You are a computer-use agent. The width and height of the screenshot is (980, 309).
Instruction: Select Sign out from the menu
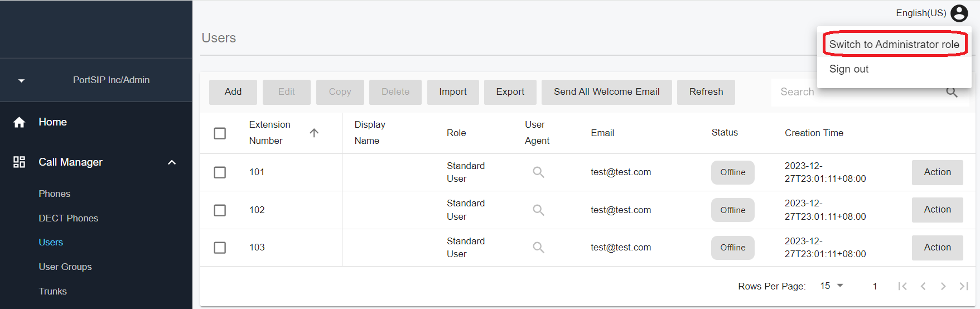tap(848, 69)
